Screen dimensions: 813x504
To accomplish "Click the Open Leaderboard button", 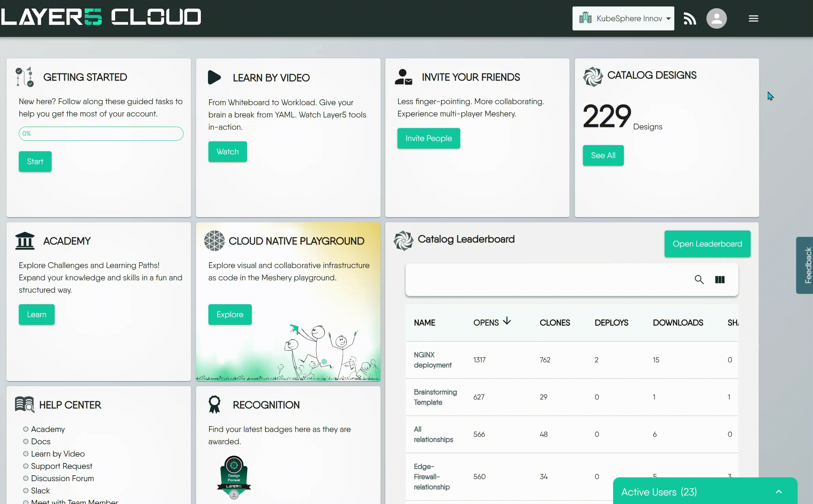I will coord(707,244).
